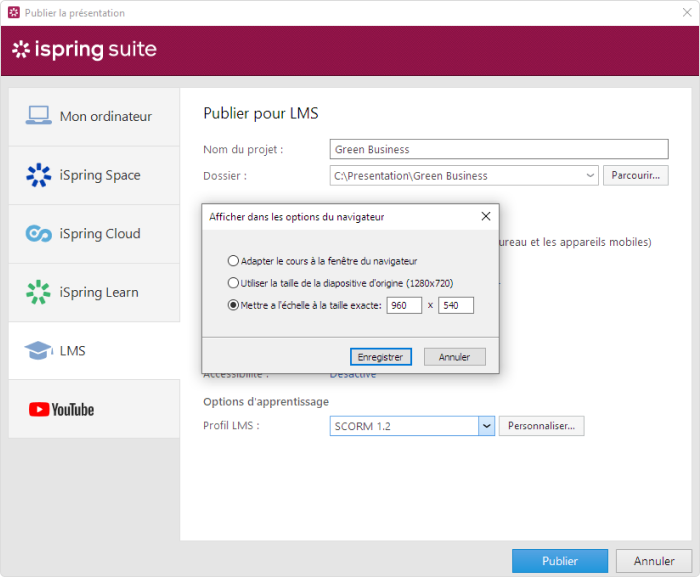
Task: Click the LMS graduation cap icon
Action: click(38, 350)
